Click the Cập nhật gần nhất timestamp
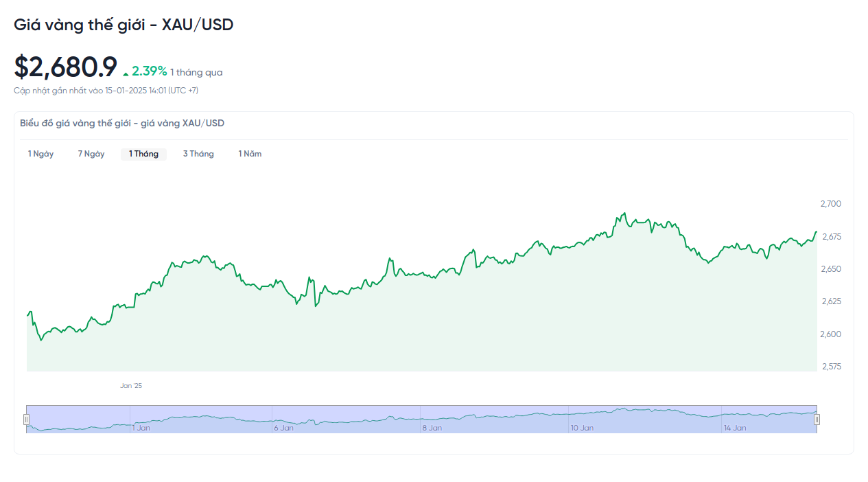Image resolution: width=868 pixels, height=482 pixels. coord(106,91)
